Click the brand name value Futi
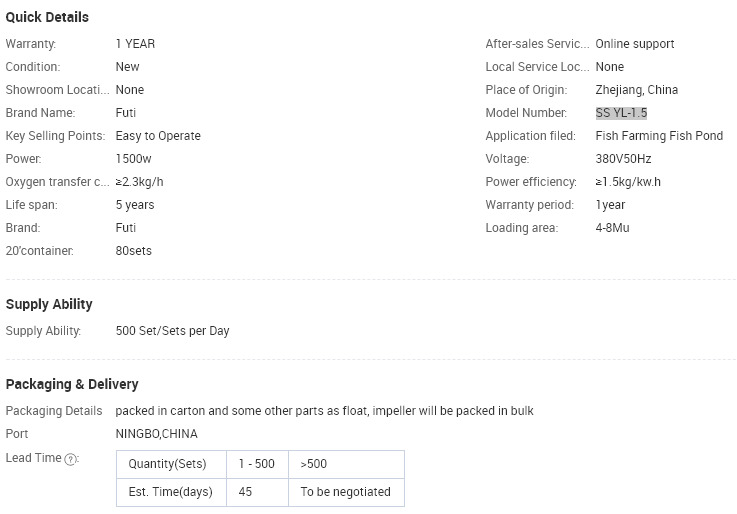 [x=125, y=113]
